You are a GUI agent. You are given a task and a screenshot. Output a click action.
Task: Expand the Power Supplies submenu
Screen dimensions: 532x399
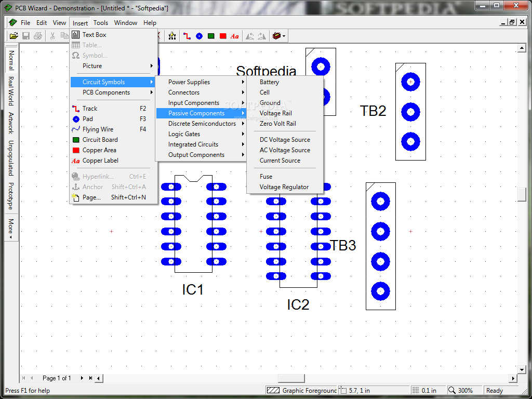[201, 82]
